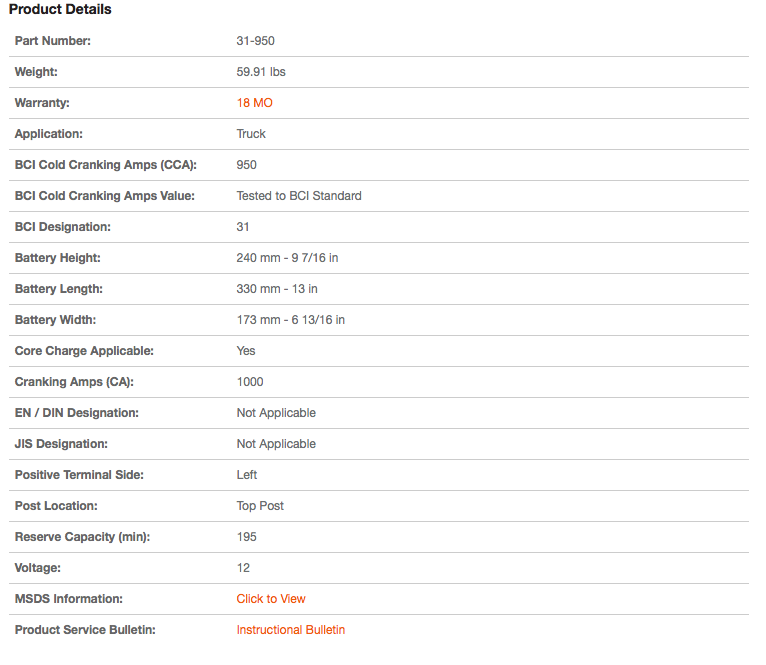Open the 18 MO warranty link
This screenshot has width=766, height=665.
[254, 103]
